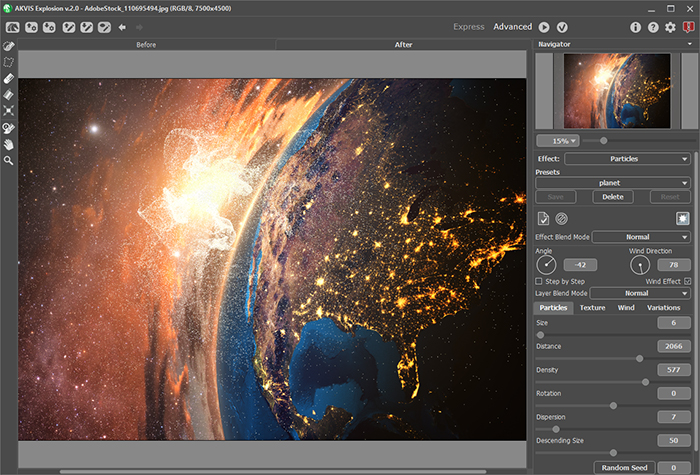
Task: Select the Zoom magnifier tool
Action: (9, 160)
